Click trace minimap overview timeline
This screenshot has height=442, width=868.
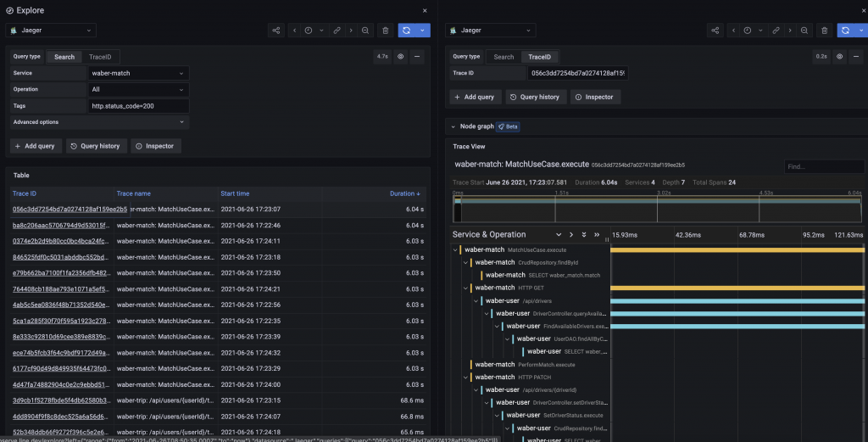pyautogui.click(x=657, y=210)
